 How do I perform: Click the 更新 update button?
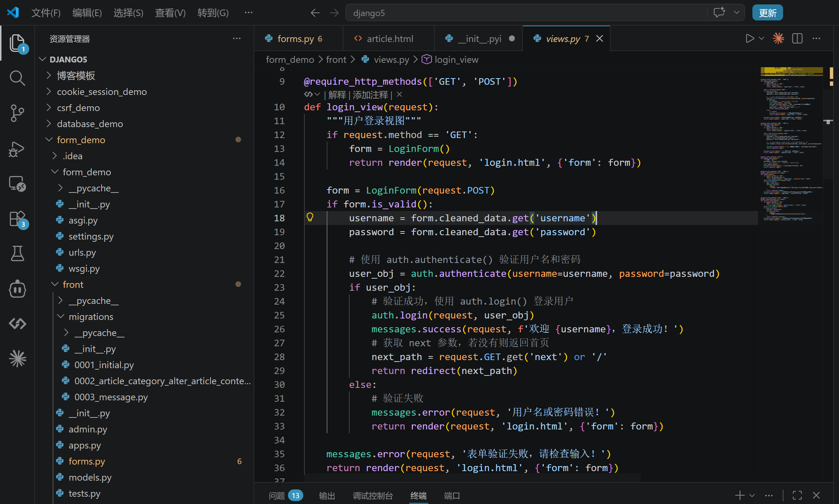coord(767,13)
